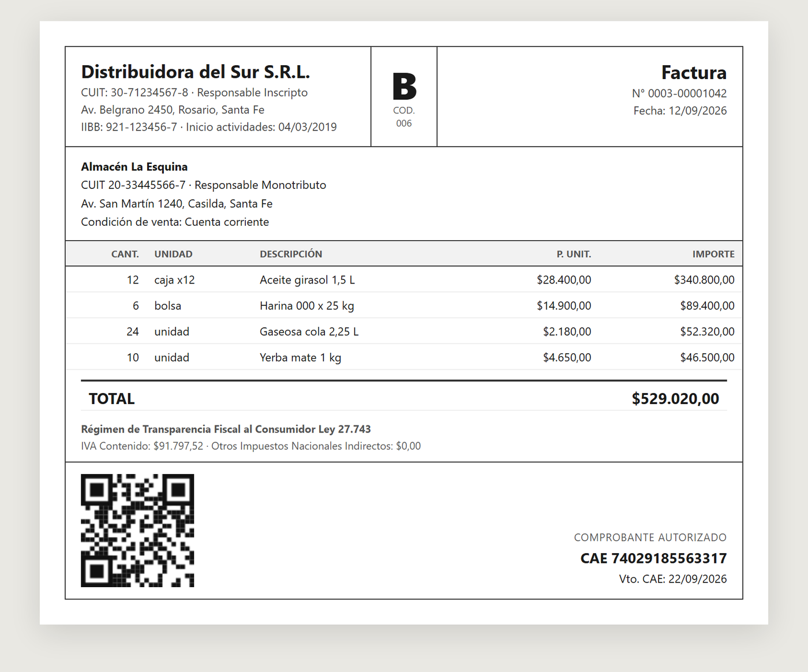
Task: Click the Aceite girasol 1,5 L description
Action: click(x=307, y=280)
